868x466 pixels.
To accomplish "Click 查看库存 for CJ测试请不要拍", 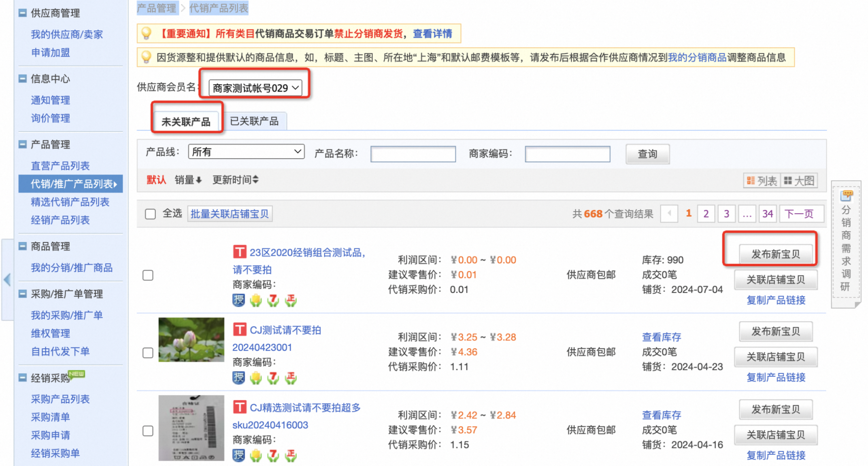I will 662,337.
